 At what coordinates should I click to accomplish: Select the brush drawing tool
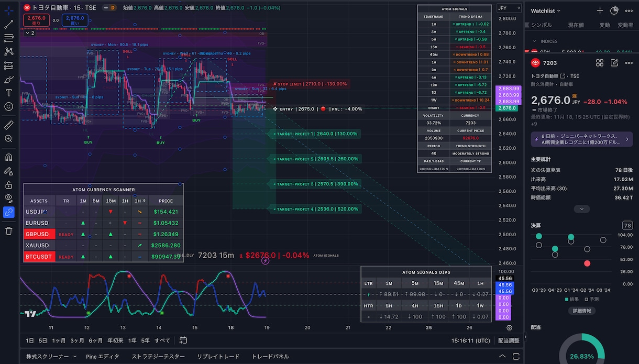[x=8, y=80]
